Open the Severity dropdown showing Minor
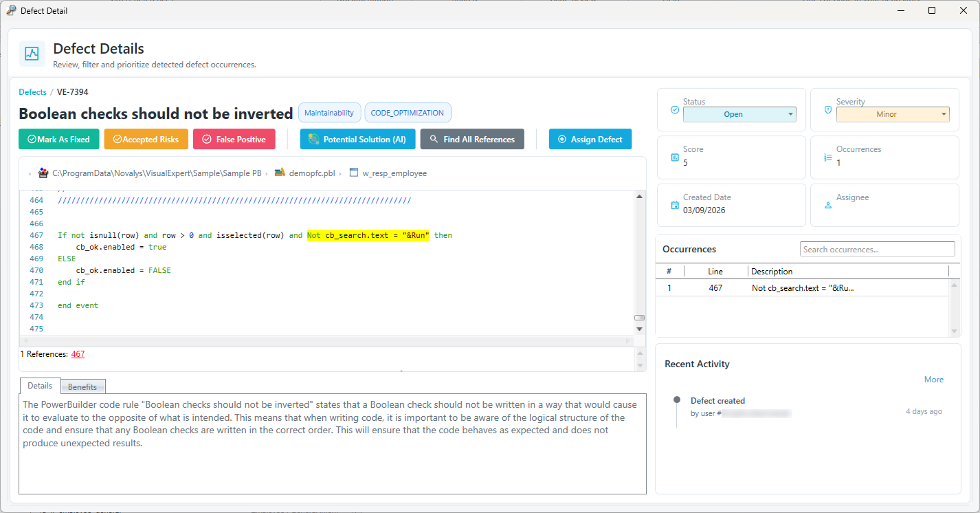Viewport: 980px width, 513px height. (893, 114)
